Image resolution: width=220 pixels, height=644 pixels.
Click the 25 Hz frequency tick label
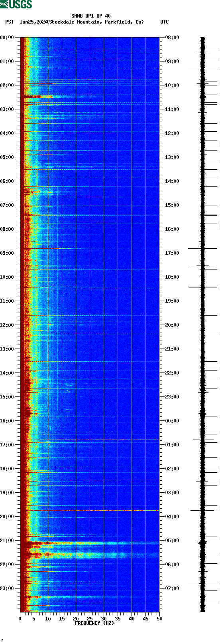pos(90,619)
